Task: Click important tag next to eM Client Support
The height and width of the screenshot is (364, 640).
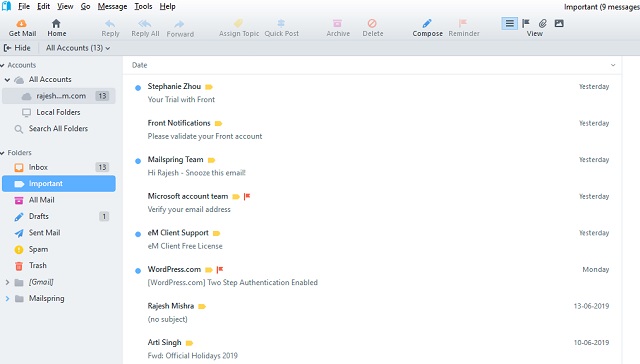Action: click(216, 233)
